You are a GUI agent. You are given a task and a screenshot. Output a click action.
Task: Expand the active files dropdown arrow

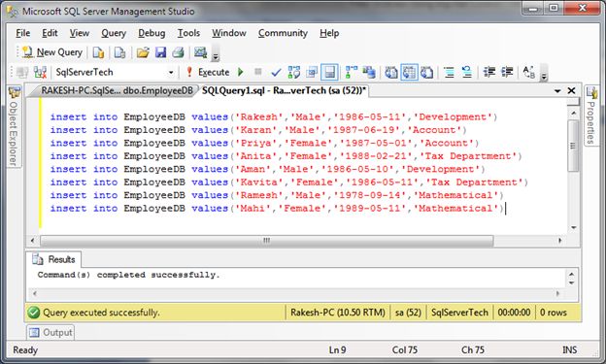pyautogui.click(x=557, y=91)
